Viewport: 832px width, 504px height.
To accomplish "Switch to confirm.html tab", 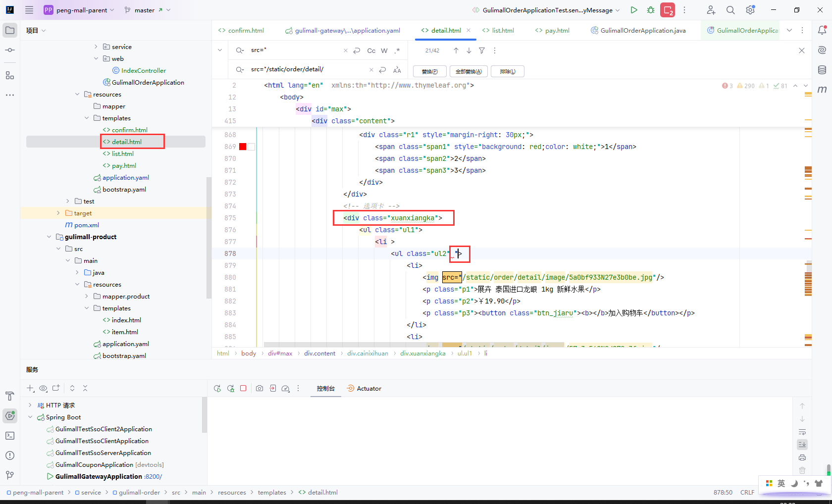I will [x=241, y=30].
